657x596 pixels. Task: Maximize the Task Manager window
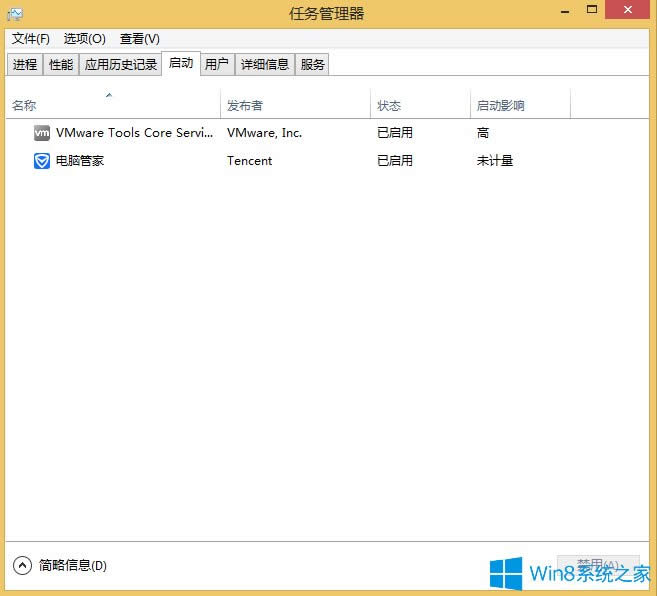tap(592, 10)
